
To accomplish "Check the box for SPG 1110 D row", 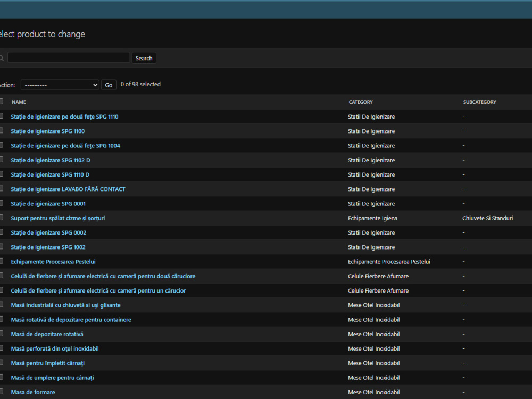I will (x=1, y=174).
